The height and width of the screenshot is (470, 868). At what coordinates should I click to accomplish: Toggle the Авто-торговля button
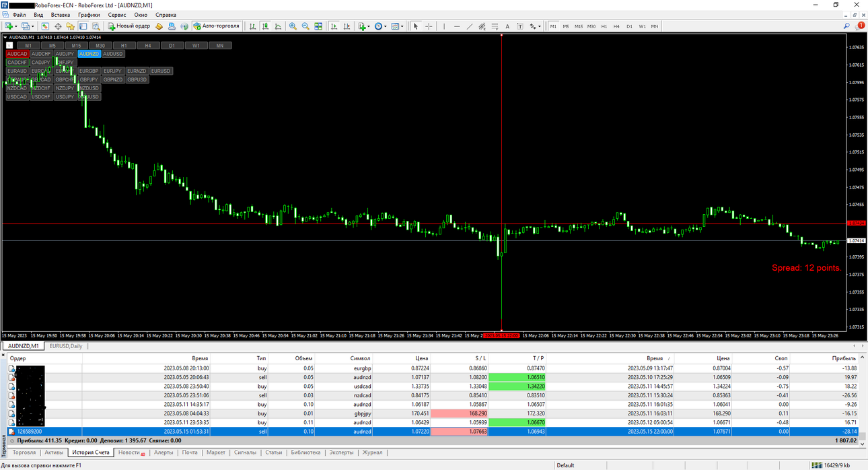(216, 26)
